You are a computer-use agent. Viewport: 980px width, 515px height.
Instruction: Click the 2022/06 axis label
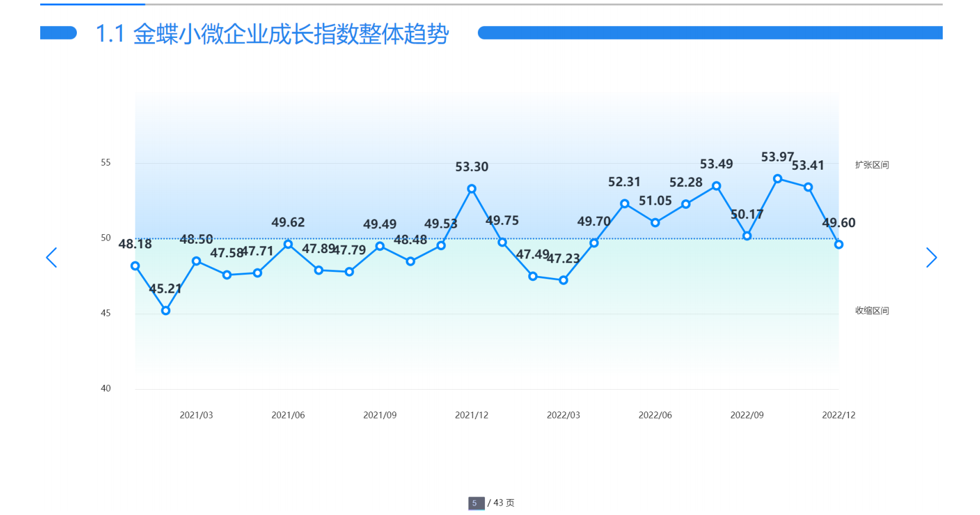click(x=655, y=415)
